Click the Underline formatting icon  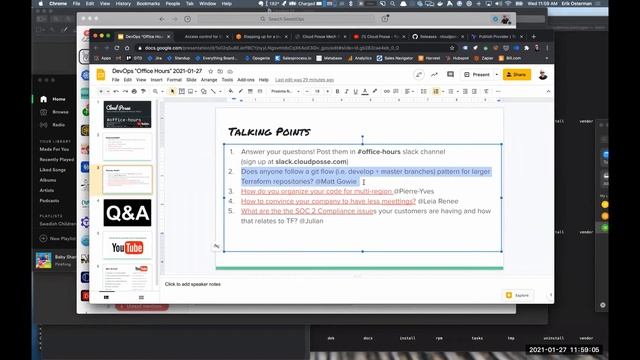click(356, 91)
